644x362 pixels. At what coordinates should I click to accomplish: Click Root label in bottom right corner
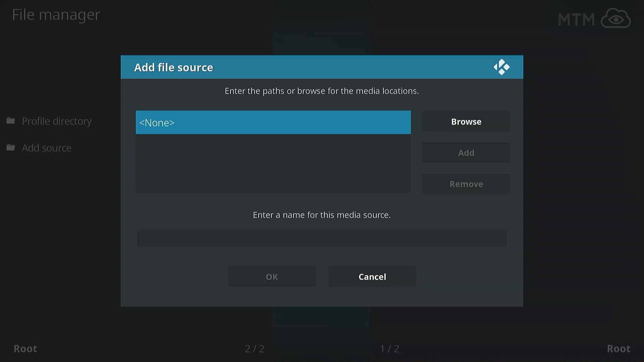[x=619, y=349]
